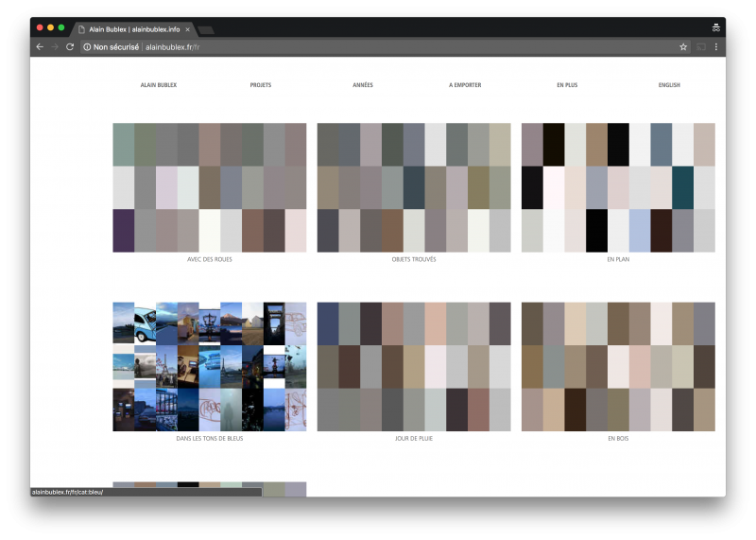Image resolution: width=756 pixels, height=540 pixels.
Task: Close the Alain Bublex tab
Action: coord(187,29)
